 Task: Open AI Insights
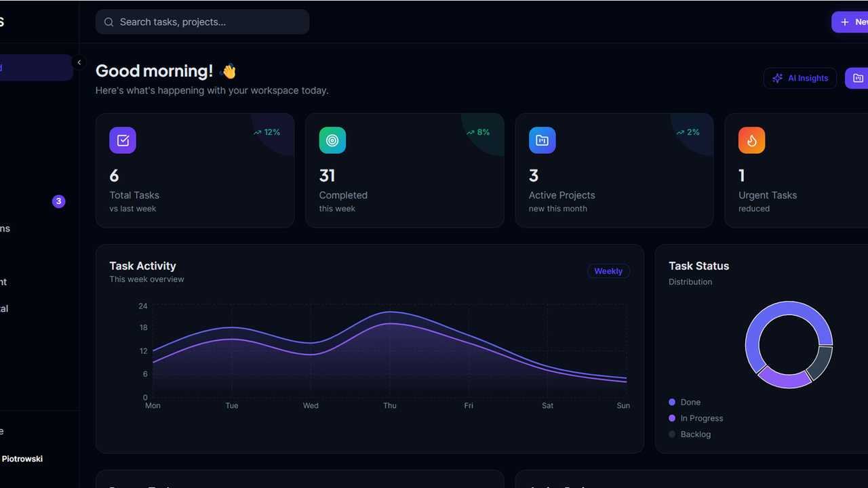[x=800, y=78]
